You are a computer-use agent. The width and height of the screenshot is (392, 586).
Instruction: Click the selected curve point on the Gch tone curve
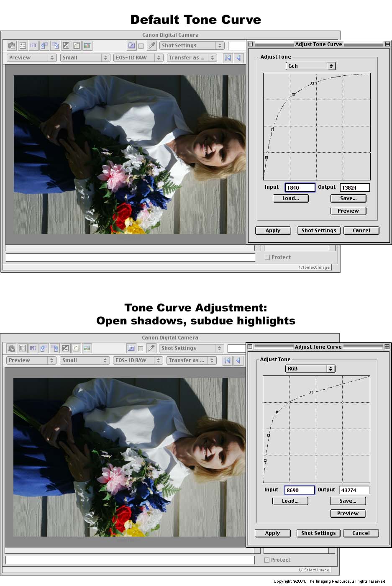(266, 157)
